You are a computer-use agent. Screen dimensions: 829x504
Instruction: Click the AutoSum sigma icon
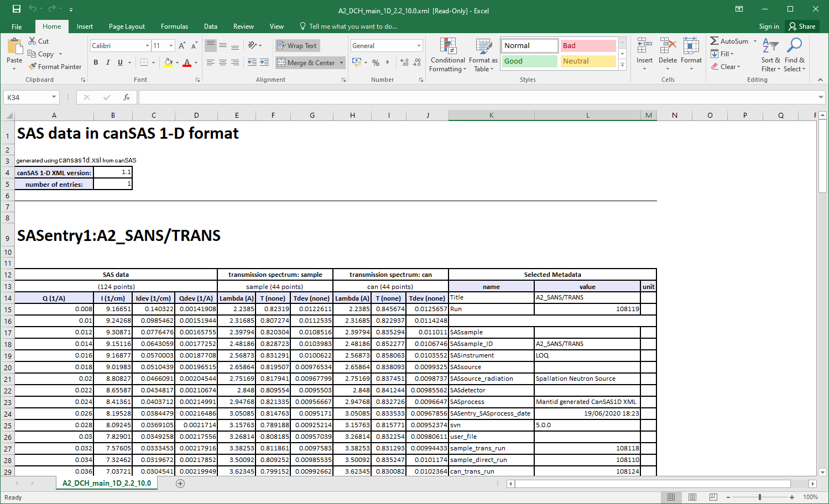715,41
